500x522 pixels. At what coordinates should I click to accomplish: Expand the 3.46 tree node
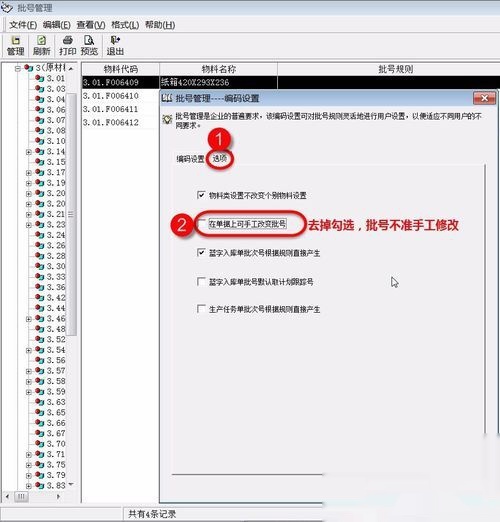point(29,319)
